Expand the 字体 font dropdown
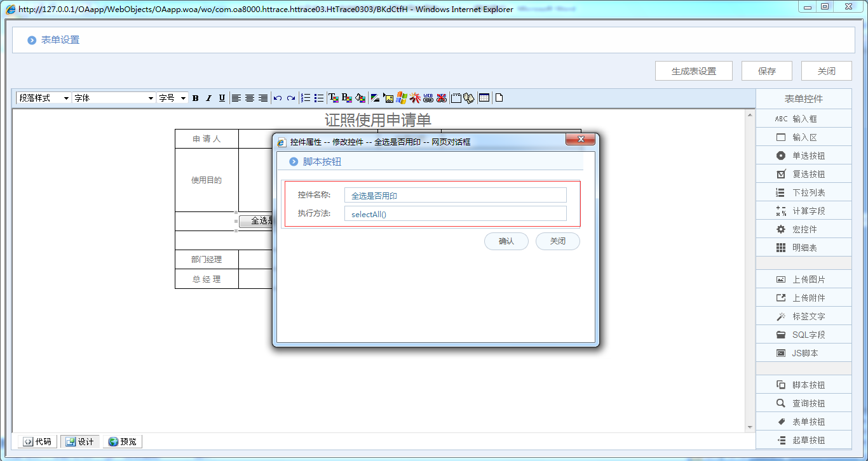Screen dimensions: 868x461 (114, 98)
